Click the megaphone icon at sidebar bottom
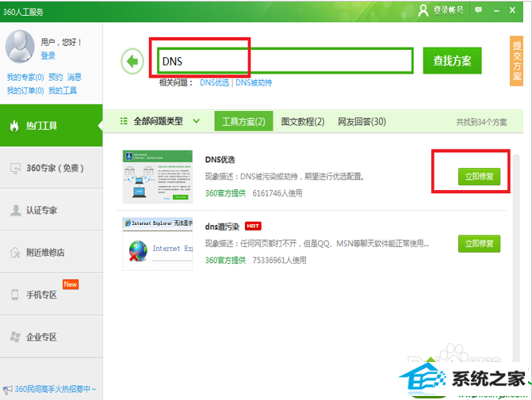 7,390
